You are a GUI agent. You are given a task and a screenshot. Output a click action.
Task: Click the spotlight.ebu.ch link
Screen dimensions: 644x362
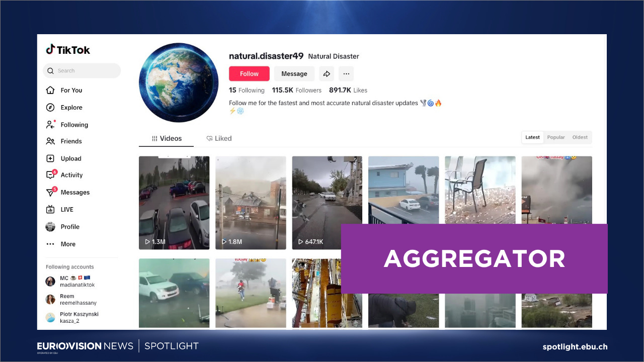point(575,347)
